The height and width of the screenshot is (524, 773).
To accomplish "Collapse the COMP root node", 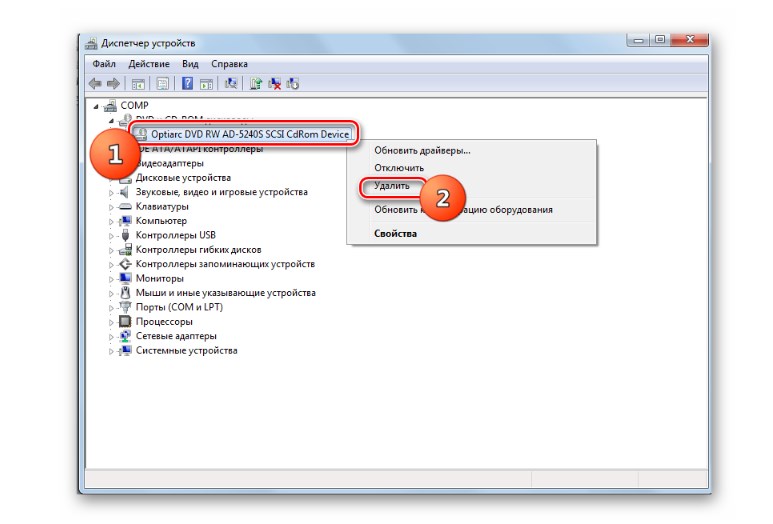I will click(96, 106).
